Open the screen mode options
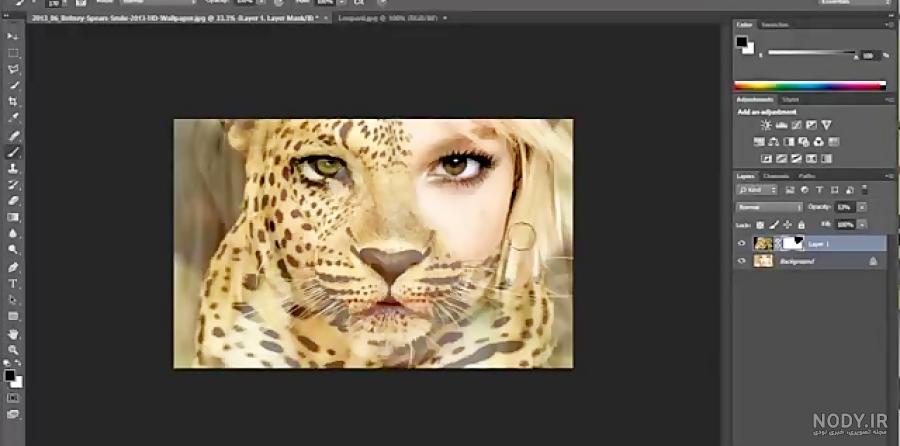The width and height of the screenshot is (900, 446). click(x=13, y=414)
